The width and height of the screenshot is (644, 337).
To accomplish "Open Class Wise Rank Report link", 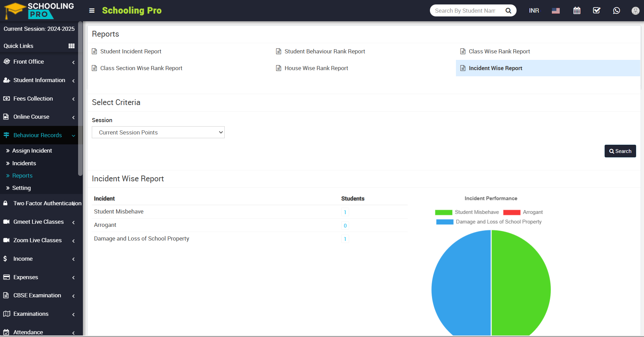I will point(499,51).
